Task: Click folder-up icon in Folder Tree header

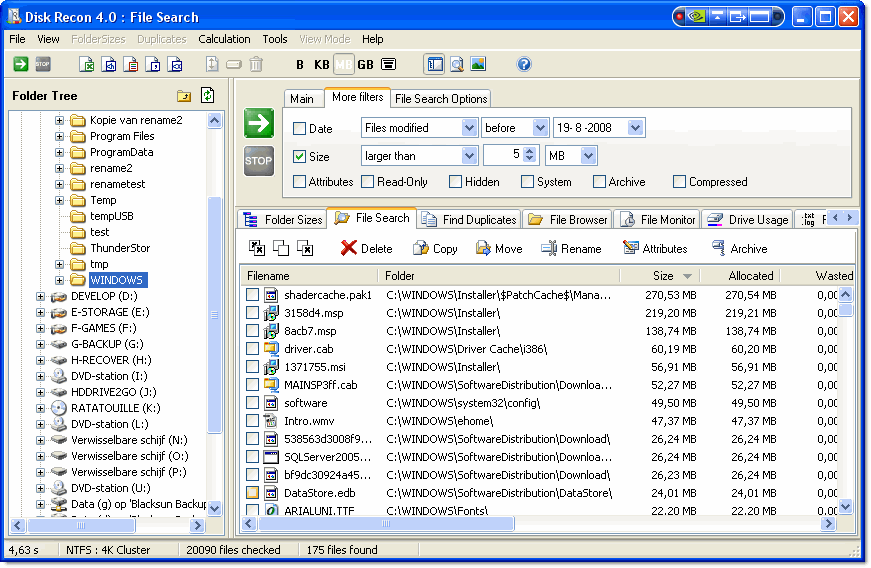Action: (184, 95)
